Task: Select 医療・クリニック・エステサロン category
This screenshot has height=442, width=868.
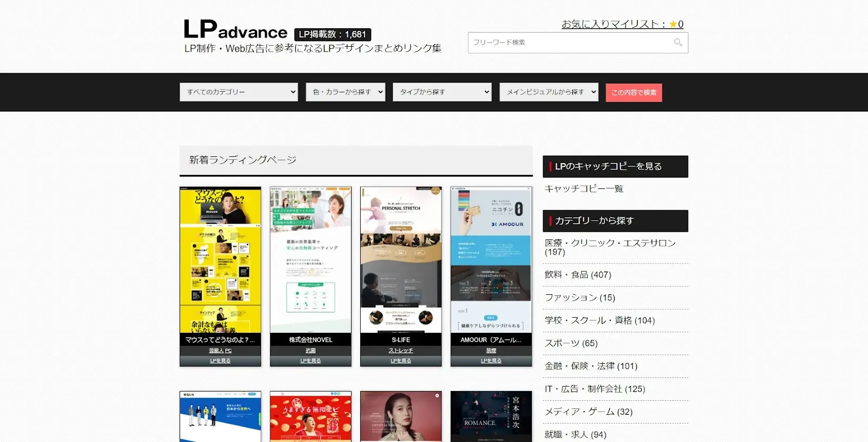Action: (610, 247)
